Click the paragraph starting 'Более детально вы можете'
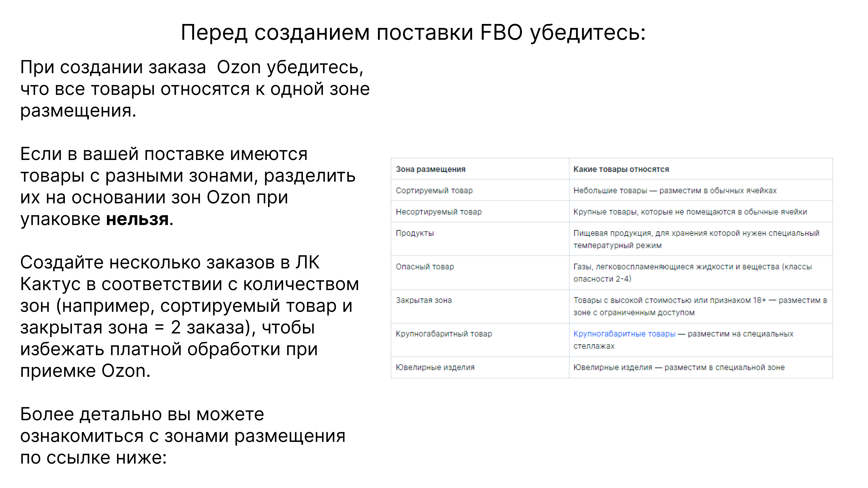 pyautogui.click(x=183, y=436)
